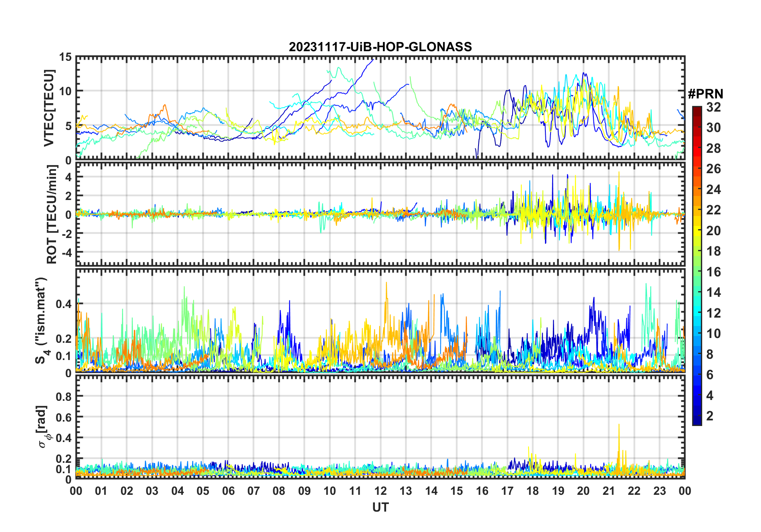Click the sigma-phi [rad] y-axis label

[x=44, y=427]
